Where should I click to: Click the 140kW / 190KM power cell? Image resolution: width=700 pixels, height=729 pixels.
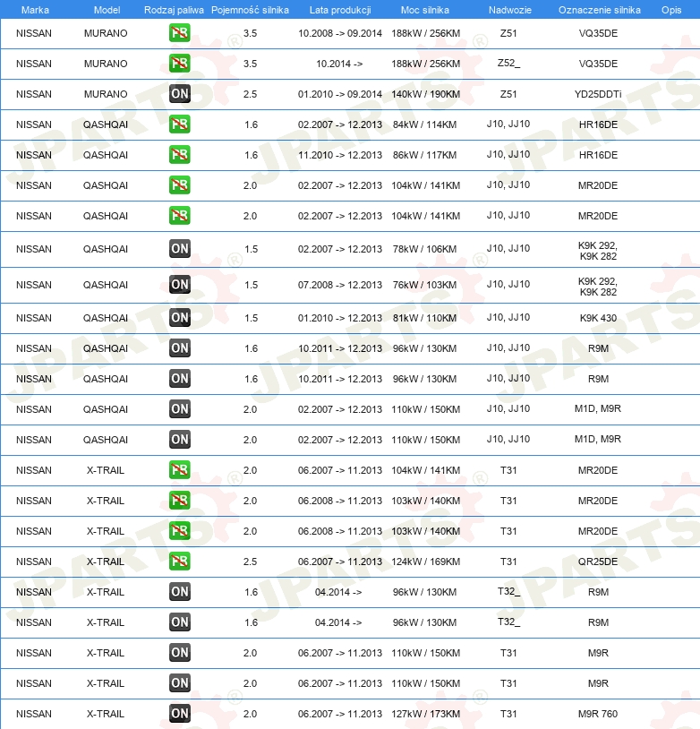[x=425, y=94]
